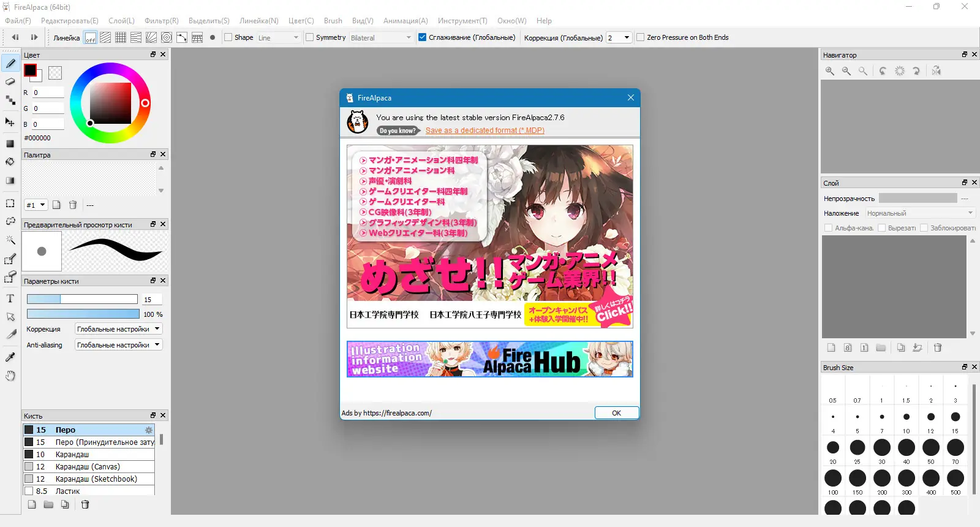
Task: Open the Анимация(A) menu
Action: [405, 21]
